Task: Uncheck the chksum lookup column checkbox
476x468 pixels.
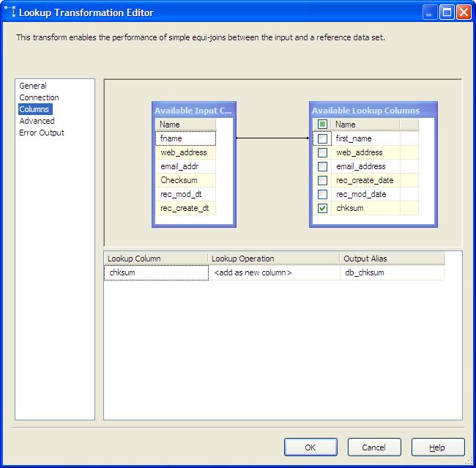Action: (x=321, y=208)
